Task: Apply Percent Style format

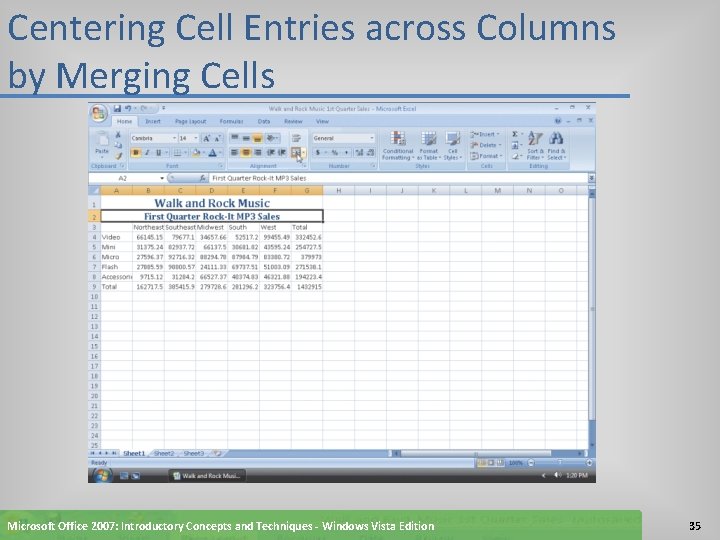Action: click(335, 152)
